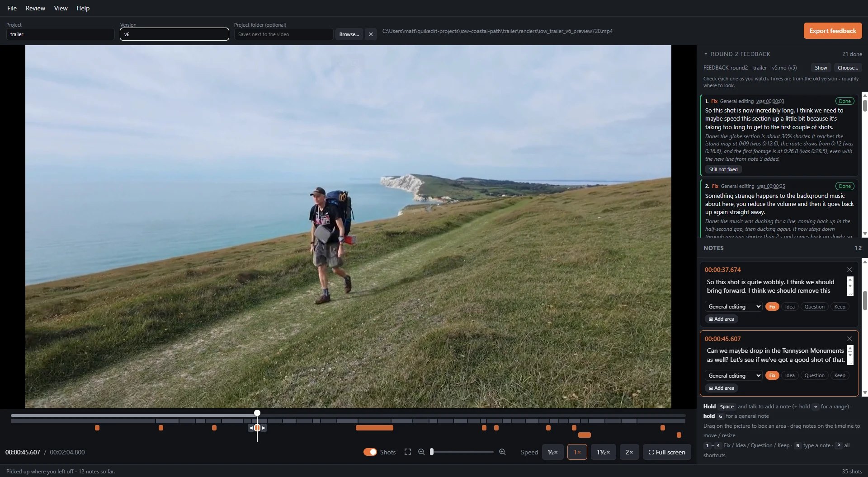Click the fit-to-view icon beside Shots
The width and height of the screenshot is (868, 477).
tap(408, 452)
